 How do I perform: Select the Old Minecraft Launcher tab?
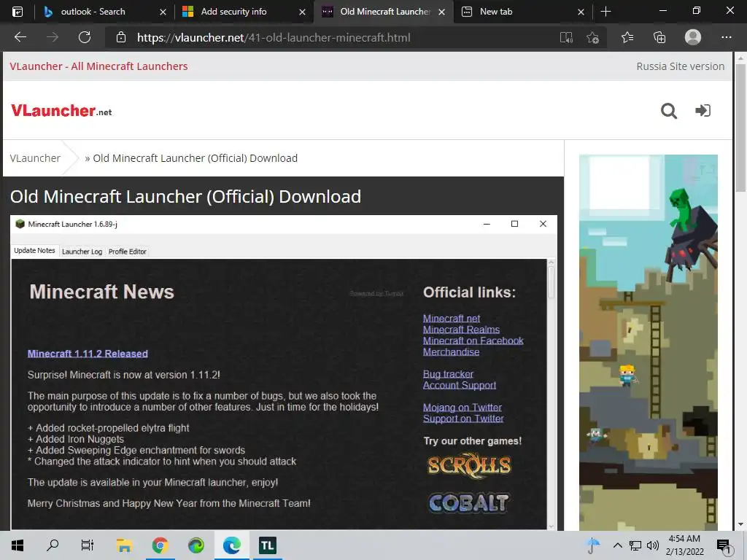coord(385,12)
